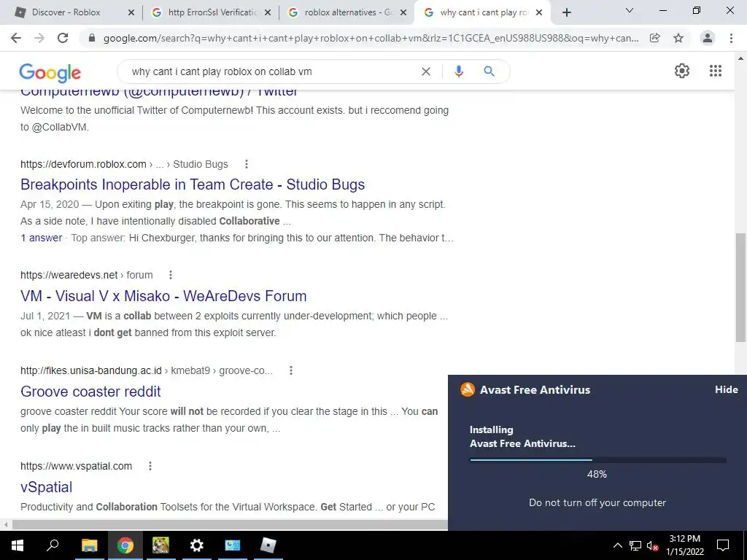
Task: Open the Google apps grid
Action: (x=715, y=71)
